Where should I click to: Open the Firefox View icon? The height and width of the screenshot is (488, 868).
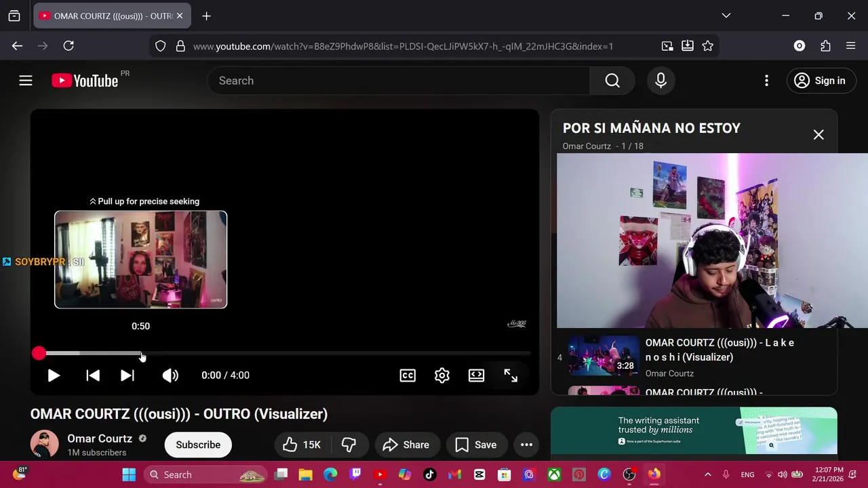[14, 16]
